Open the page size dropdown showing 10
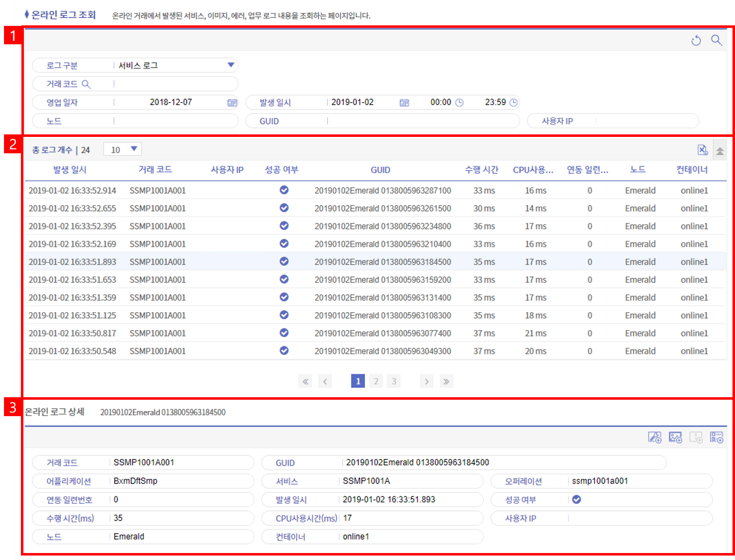 122,149
